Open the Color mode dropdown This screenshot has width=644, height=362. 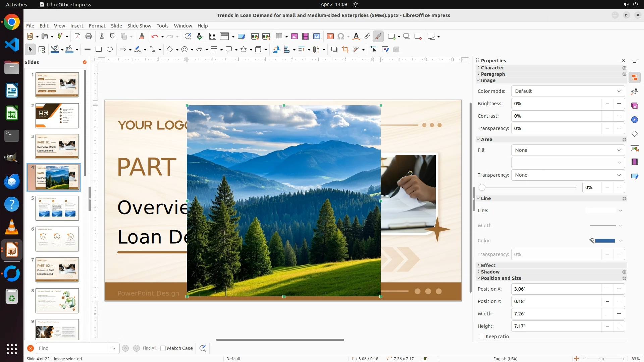(x=568, y=91)
